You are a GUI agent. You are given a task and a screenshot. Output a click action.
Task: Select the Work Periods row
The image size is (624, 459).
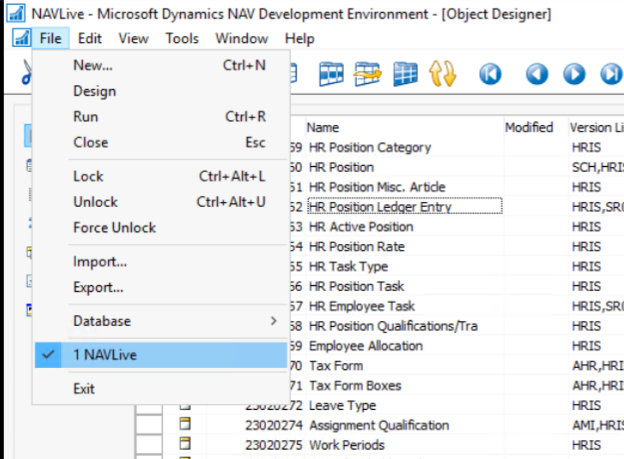(x=405, y=445)
